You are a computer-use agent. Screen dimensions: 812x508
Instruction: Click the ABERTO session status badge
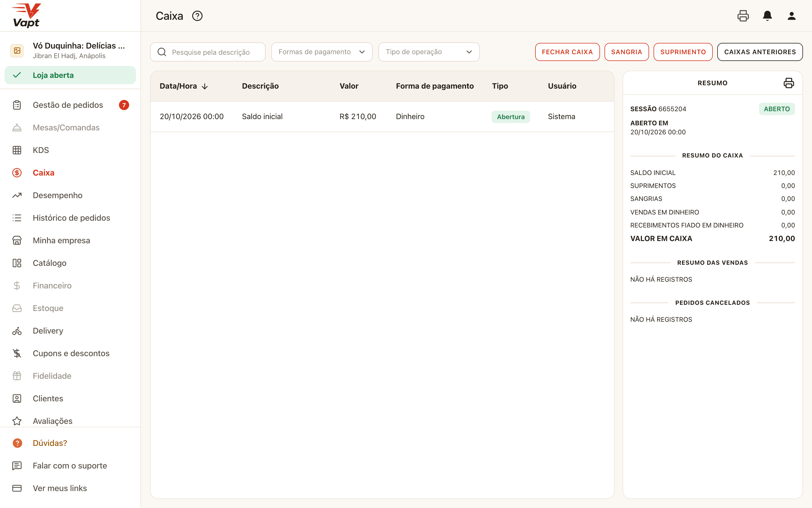click(x=777, y=109)
